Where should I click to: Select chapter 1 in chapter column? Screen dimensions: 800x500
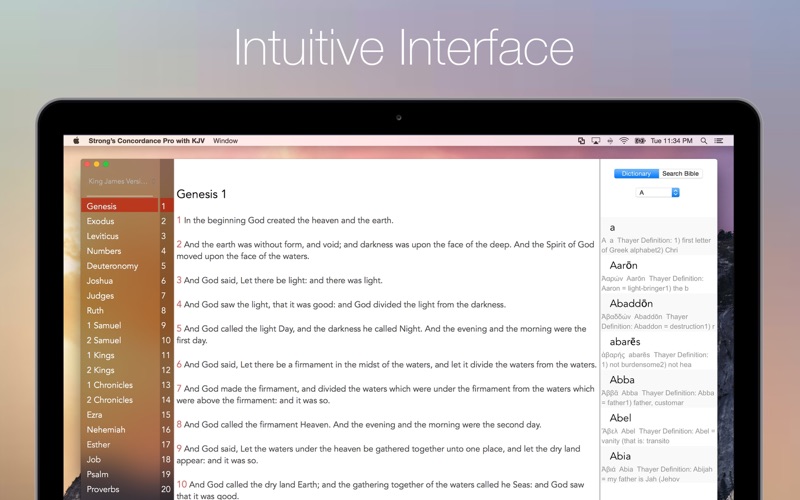click(166, 206)
